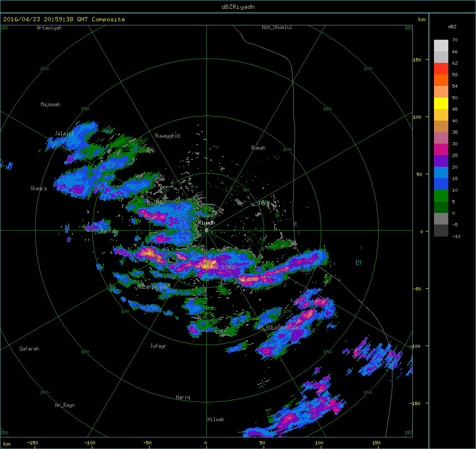Click the Qafarah place label
The width and height of the screenshot is (476, 449).
pos(29,349)
